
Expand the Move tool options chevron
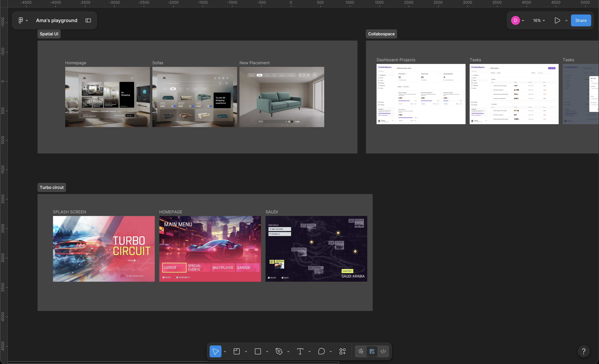click(225, 351)
